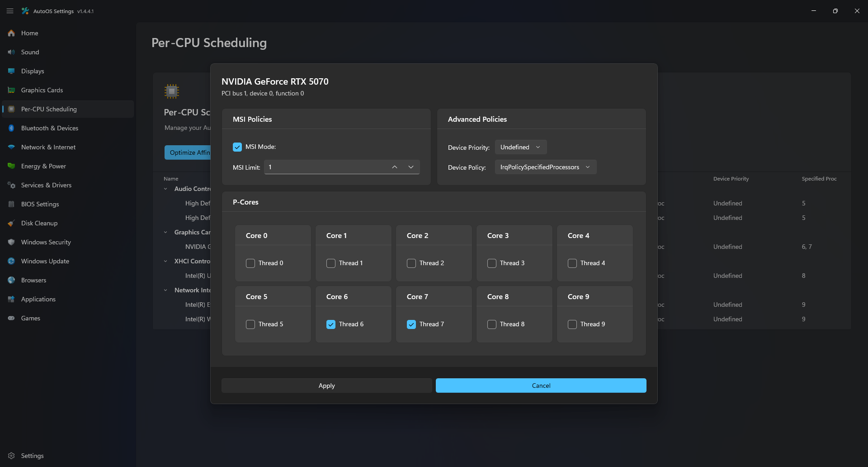This screenshot has width=868, height=467.
Task: Click the Services & Drivers gears icon
Action: [x=11, y=185]
